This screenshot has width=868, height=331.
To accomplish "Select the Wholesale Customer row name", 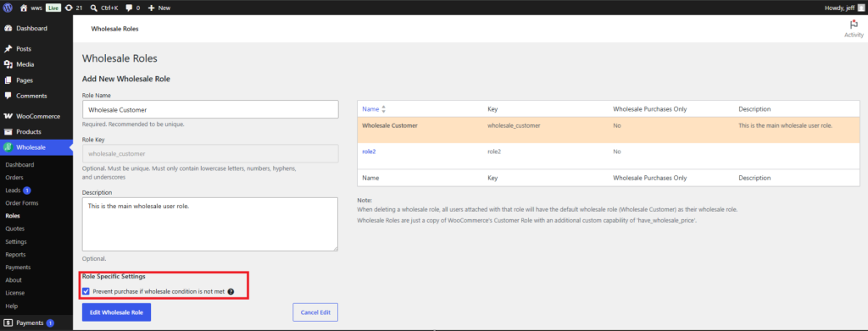I will click(x=390, y=125).
